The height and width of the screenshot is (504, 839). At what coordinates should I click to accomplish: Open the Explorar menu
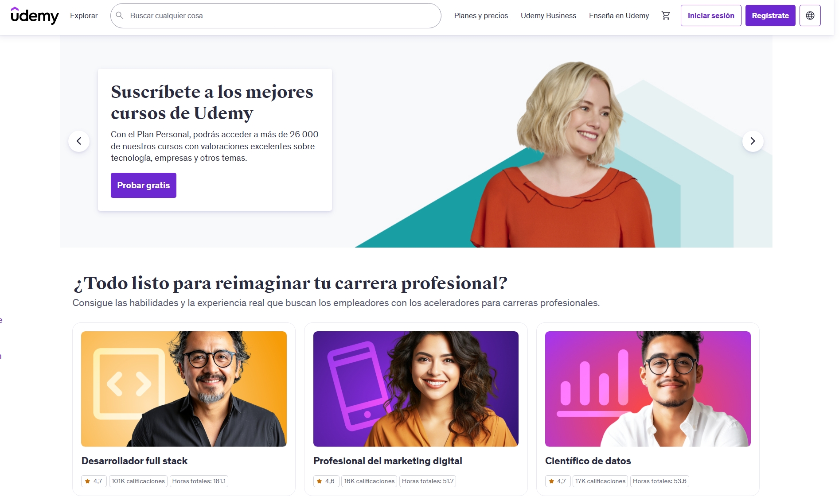tap(84, 16)
